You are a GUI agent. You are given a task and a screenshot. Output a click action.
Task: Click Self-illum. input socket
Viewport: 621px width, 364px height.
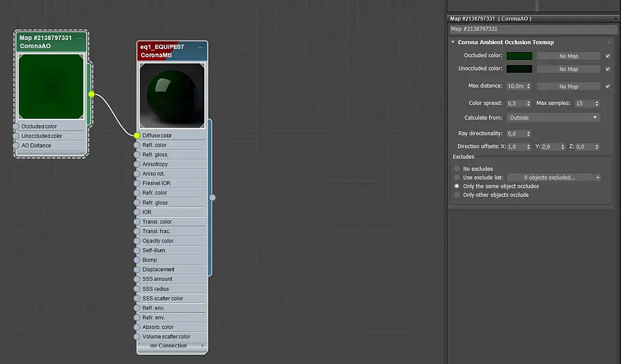click(x=137, y=250)
